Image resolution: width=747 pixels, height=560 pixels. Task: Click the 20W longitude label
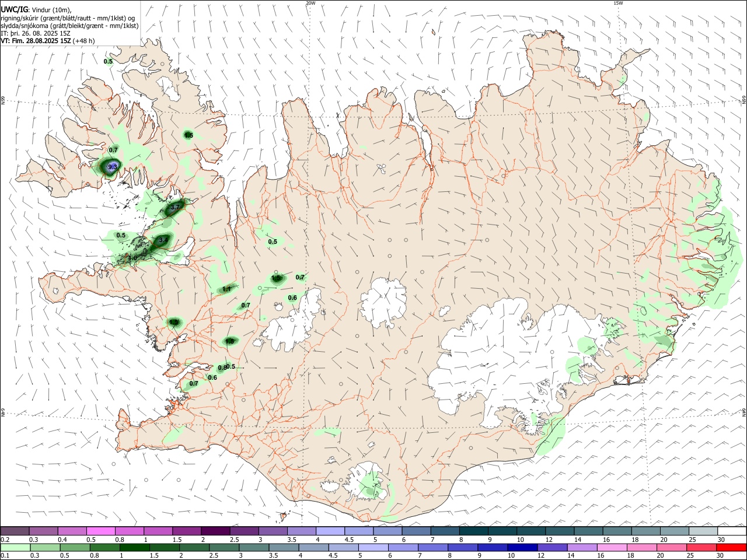pyautogui.click(x=310, y=3)
